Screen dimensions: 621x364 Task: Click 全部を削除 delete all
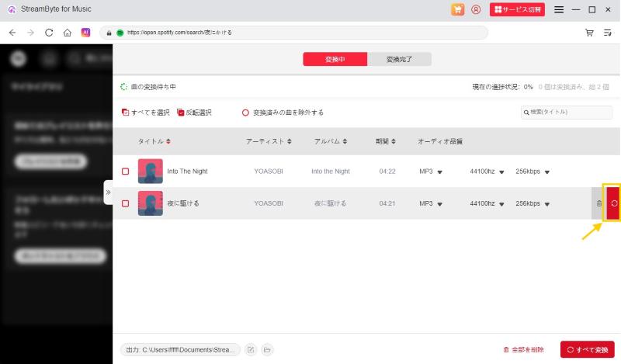click(523, 350)
